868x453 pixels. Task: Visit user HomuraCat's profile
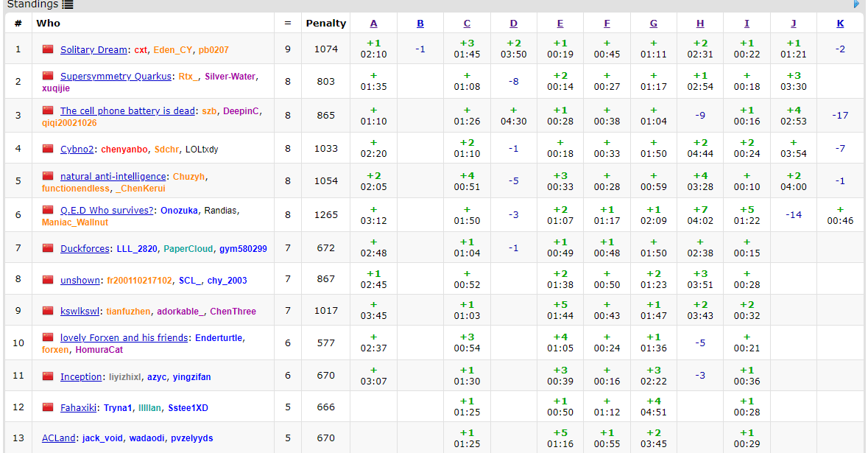tap(99, 350)
